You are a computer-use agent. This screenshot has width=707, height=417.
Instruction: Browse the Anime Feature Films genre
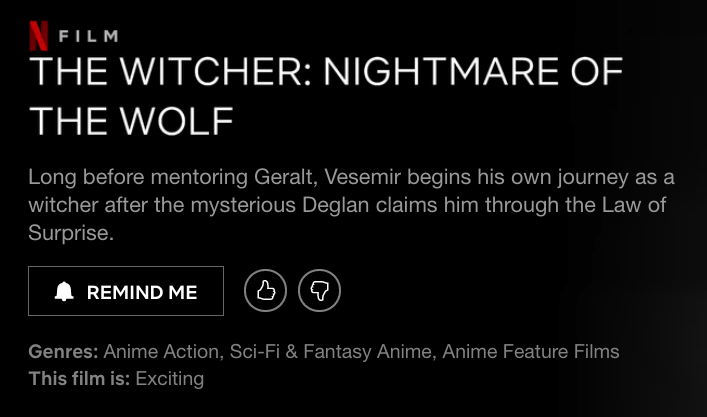tap(531, 352)
